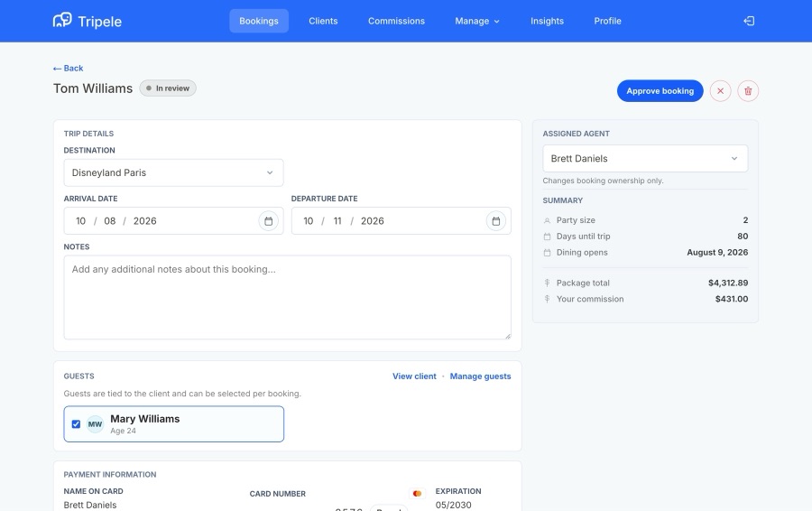The image size is (812, 511).
Task: Click the August 9, 2026 dining date
Action: point(717,253)
